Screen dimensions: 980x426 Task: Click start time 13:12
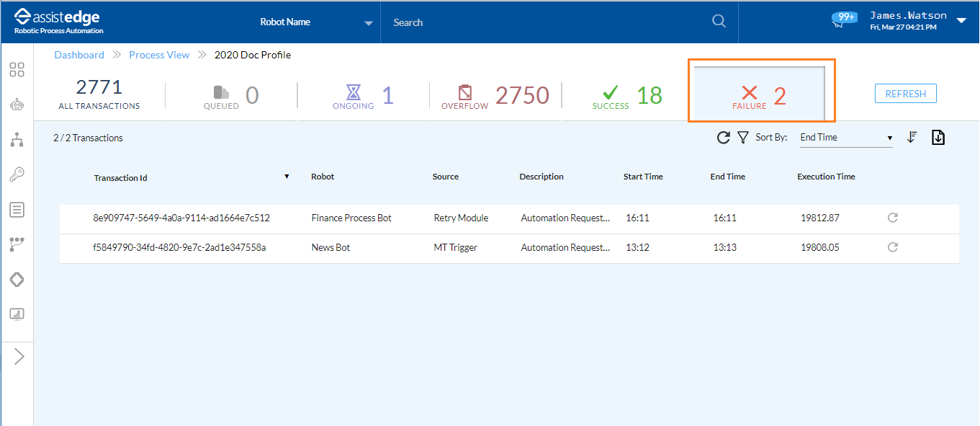pyautogui.click(x=637, y=247)
